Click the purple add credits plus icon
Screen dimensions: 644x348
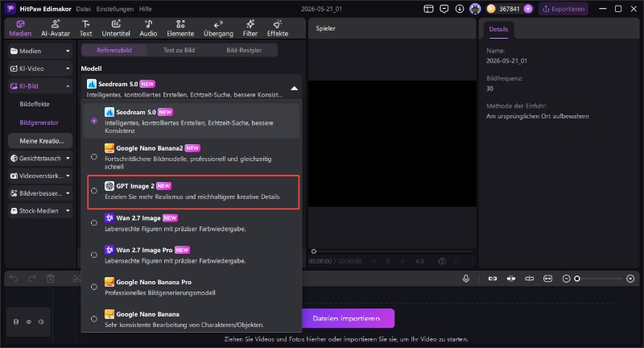528,9
